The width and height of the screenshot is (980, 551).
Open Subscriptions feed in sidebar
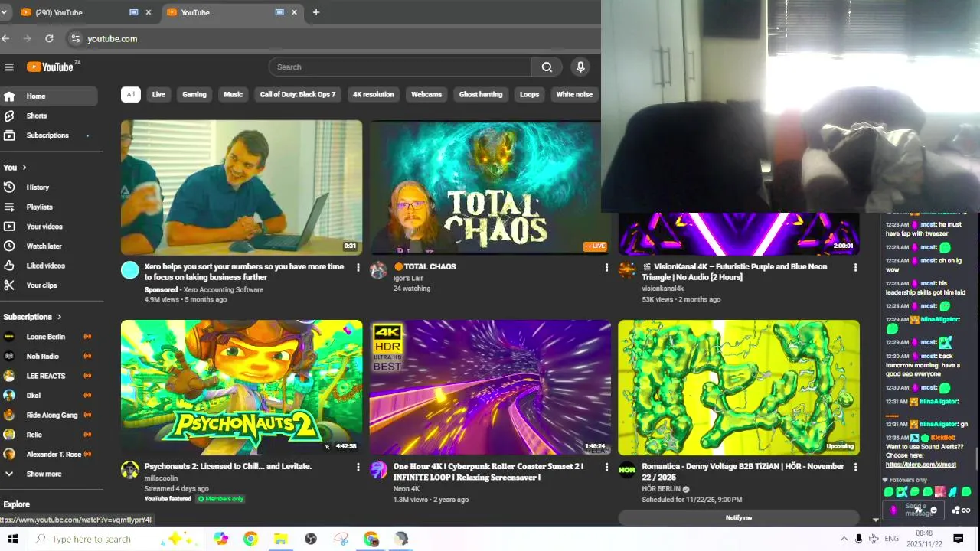(x=49, y=135)
